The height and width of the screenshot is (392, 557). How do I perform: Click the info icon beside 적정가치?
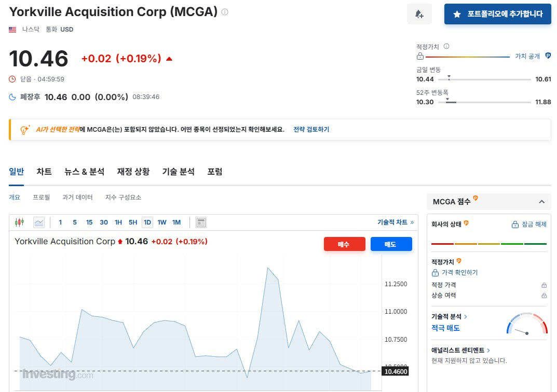point(446,46)
